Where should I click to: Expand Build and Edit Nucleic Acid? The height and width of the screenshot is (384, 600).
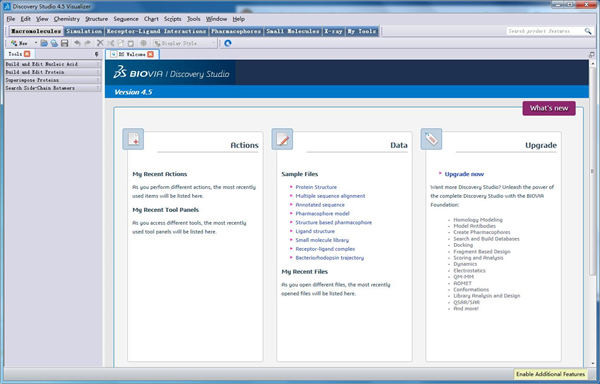pos(53,64)
